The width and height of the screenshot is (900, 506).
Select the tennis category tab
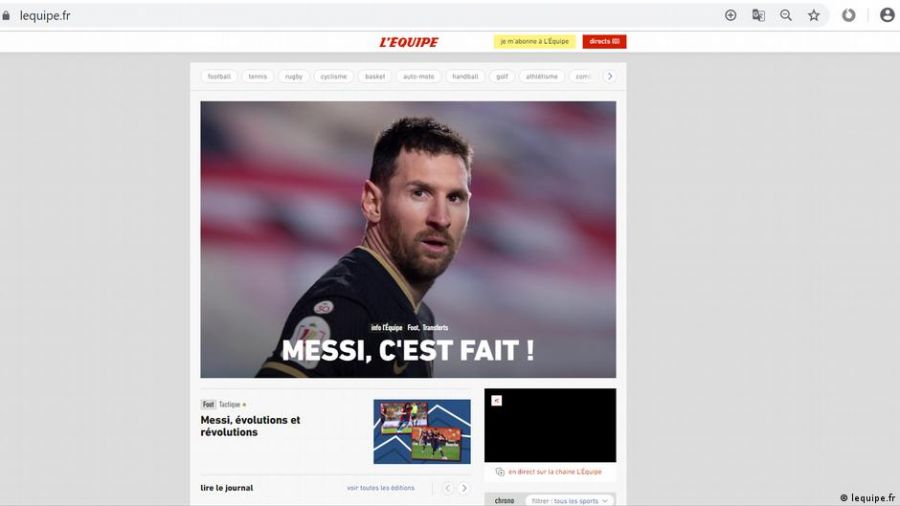pos(258,76)
